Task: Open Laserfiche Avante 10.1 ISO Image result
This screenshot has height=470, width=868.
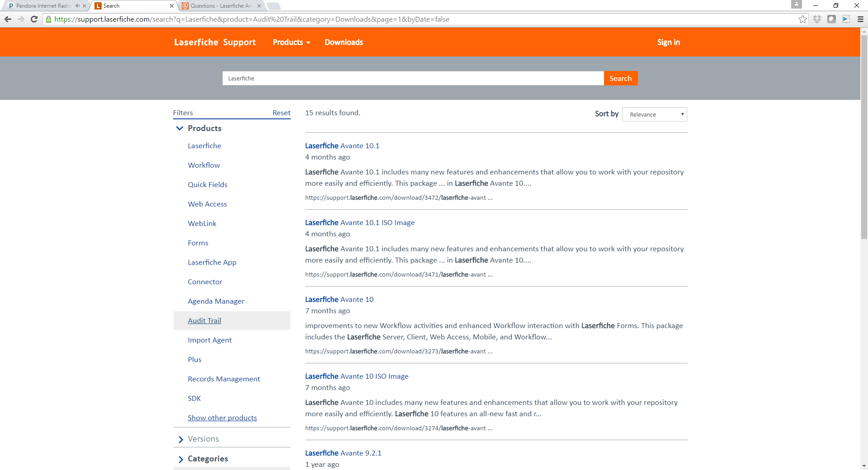Action: [360, 222]
